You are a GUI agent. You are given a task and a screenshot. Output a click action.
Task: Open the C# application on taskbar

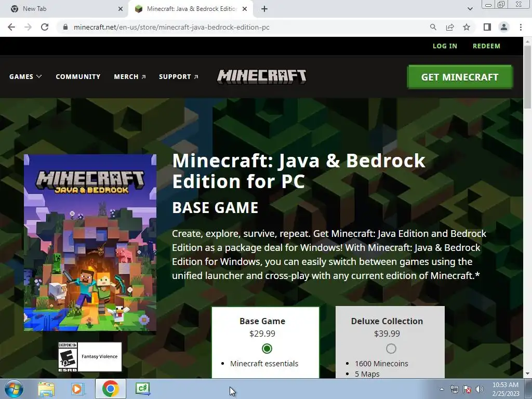click(x=142, y=389)
